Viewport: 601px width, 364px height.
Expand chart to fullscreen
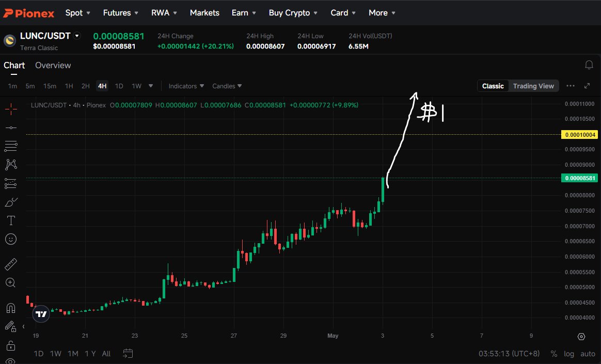tap(587, 86)
